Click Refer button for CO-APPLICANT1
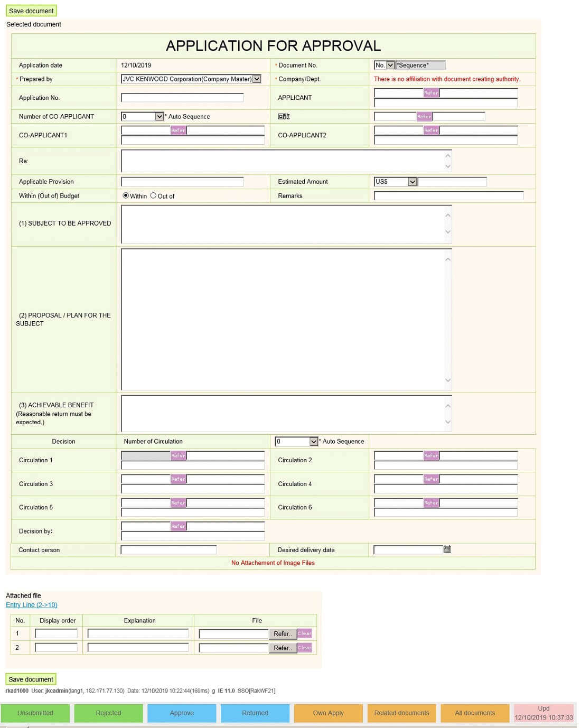The height and width of the screenshot is (728, 581). point(179,130)
